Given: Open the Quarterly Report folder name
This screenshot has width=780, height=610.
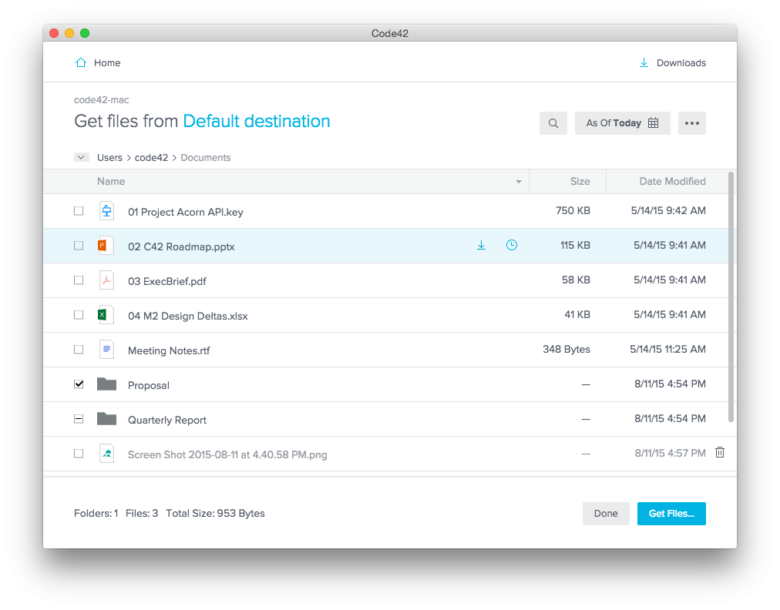Looking at the screenshot, I should point(167,420).
